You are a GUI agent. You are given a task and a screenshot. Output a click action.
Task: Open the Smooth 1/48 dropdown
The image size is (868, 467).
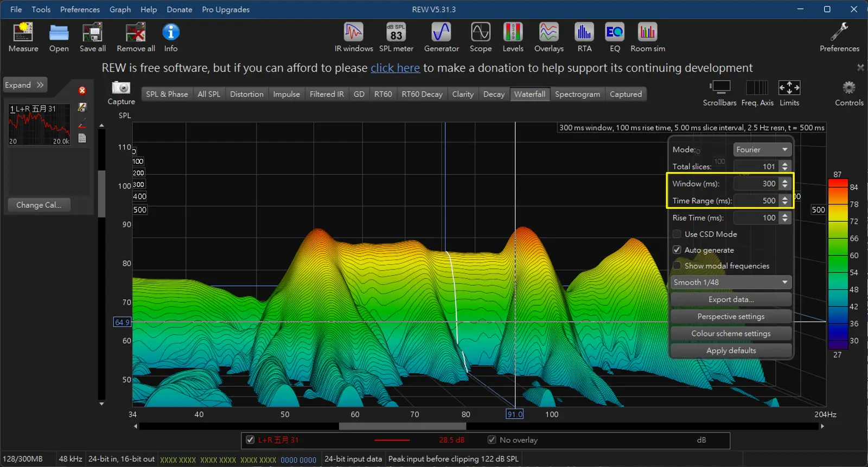point(731,283)
